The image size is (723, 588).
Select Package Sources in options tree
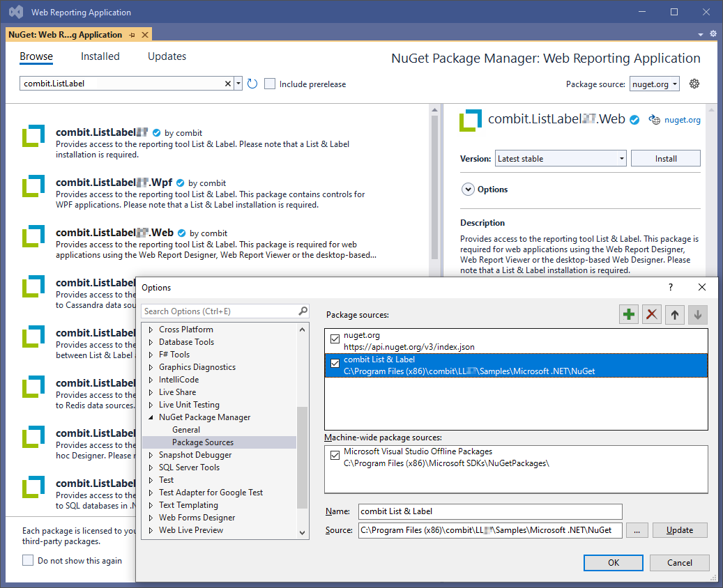point(203,442)
